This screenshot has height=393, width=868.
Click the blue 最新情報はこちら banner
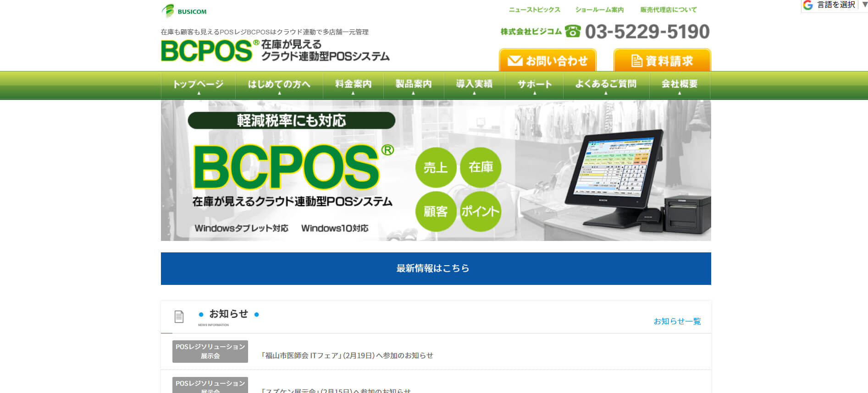436,268
